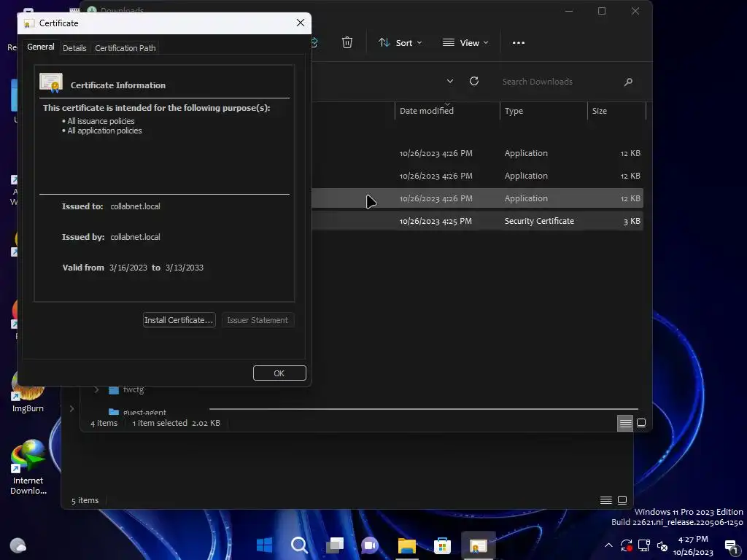Show hidden system tray icons
The height and width of the screenshot is (560, 747).
(x=608, y=545)
